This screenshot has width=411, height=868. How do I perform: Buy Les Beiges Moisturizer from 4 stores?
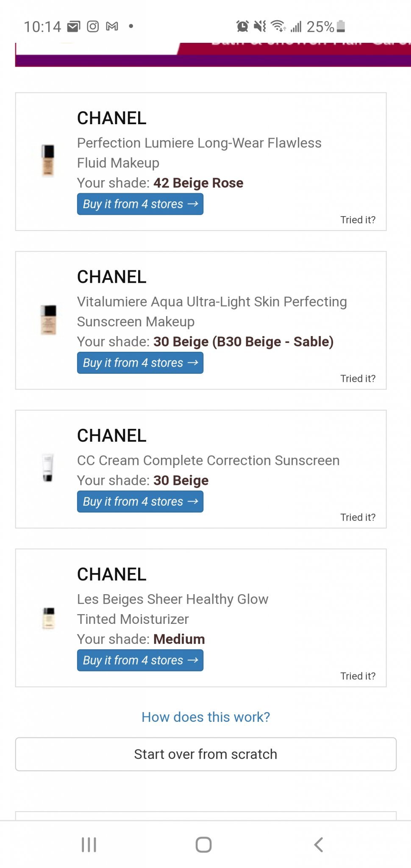(140, 661)
